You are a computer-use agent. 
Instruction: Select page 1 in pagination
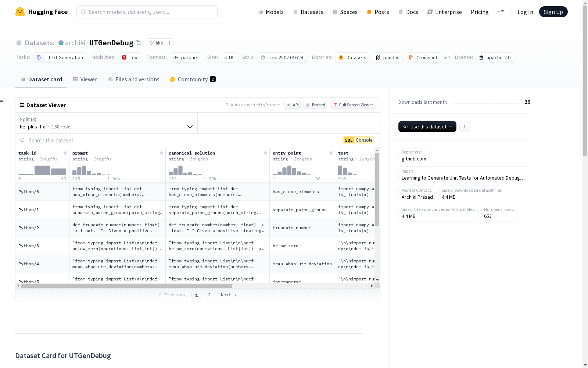tap(196, 295)
